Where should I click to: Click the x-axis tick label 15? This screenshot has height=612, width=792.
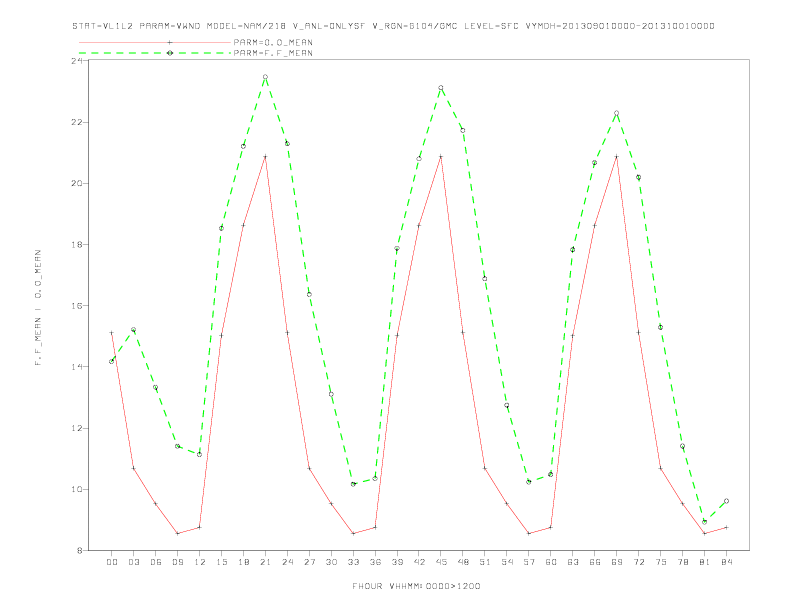click(221, 562)
